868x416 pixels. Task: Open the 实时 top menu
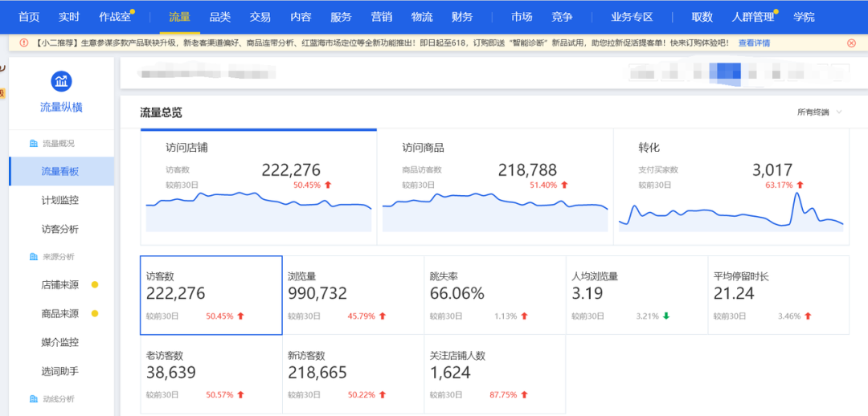pos(69,17)
